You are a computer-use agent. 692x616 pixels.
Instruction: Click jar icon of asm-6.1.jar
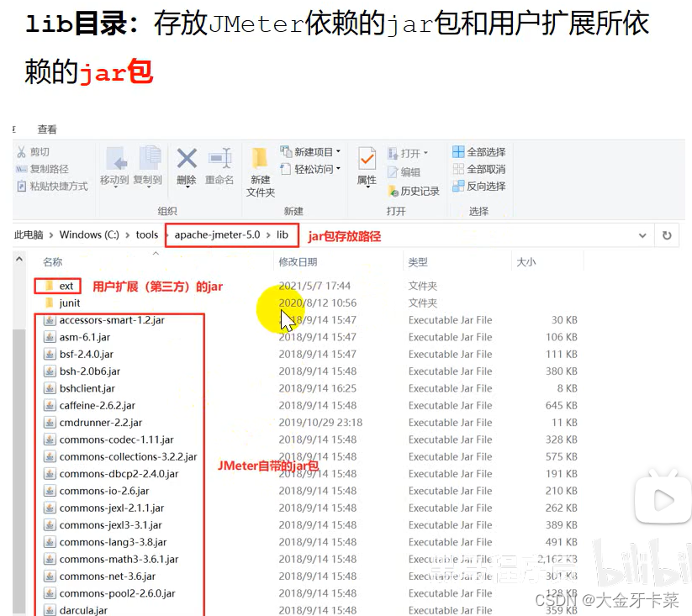tap(50, 337)
